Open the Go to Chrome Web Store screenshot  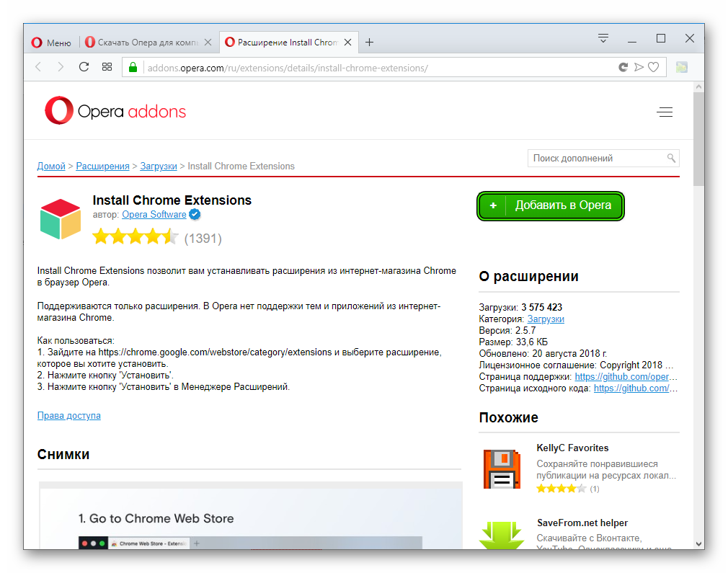pos(250,515)
